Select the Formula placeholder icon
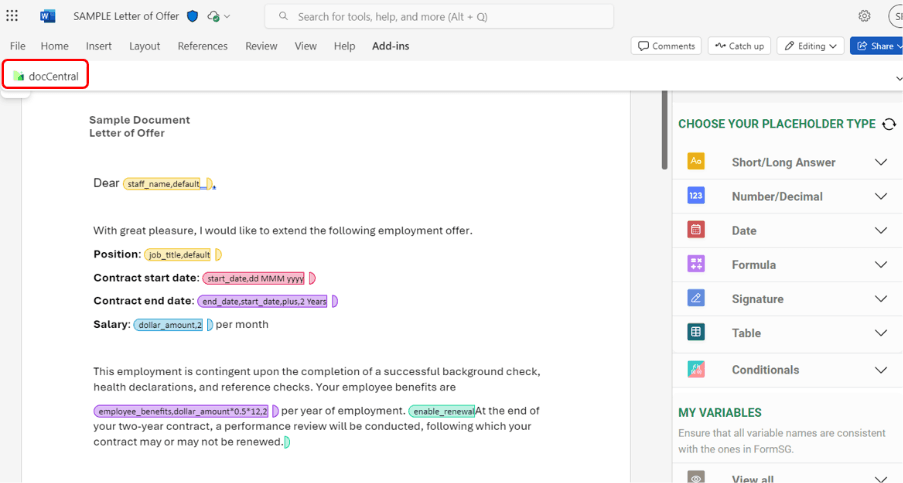 tap(696, 264)
